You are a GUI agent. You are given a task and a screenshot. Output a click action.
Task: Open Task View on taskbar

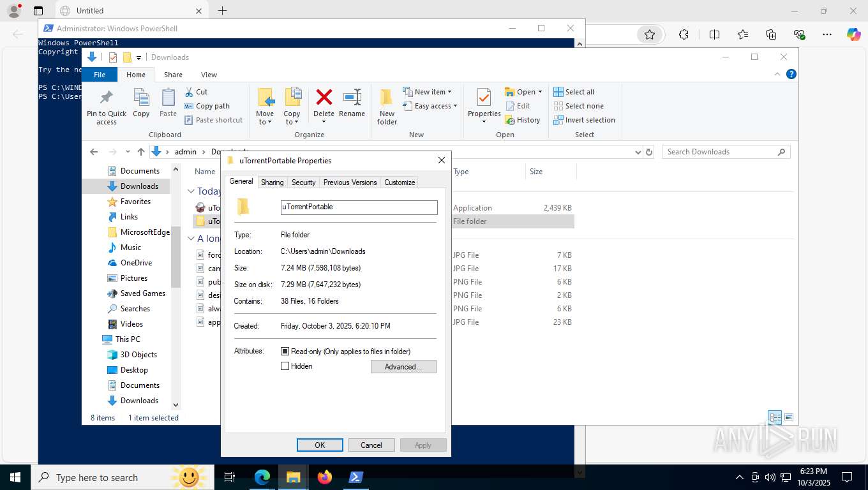(230, 477)
